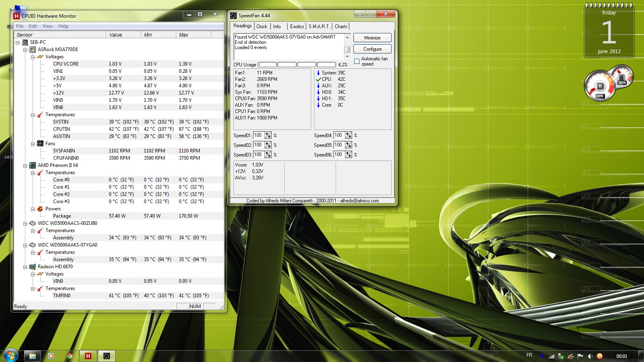The width and height of the screenshot is (644, 362).
Task: Click the Configure button in SpeedFan
Action: point(372,49)
